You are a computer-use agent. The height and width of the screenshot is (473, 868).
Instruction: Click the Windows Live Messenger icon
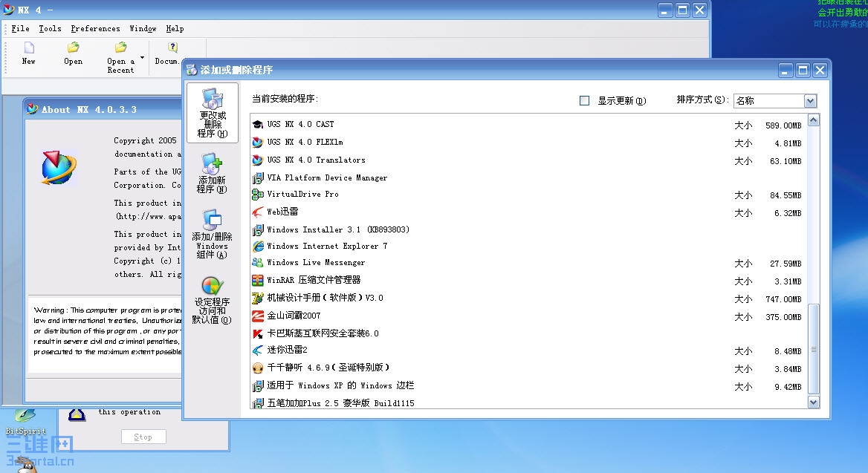coord(257,263)
